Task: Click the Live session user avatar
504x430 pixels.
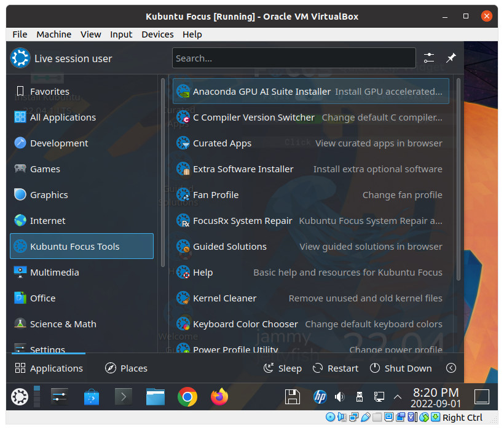Action: pos(20,58)
